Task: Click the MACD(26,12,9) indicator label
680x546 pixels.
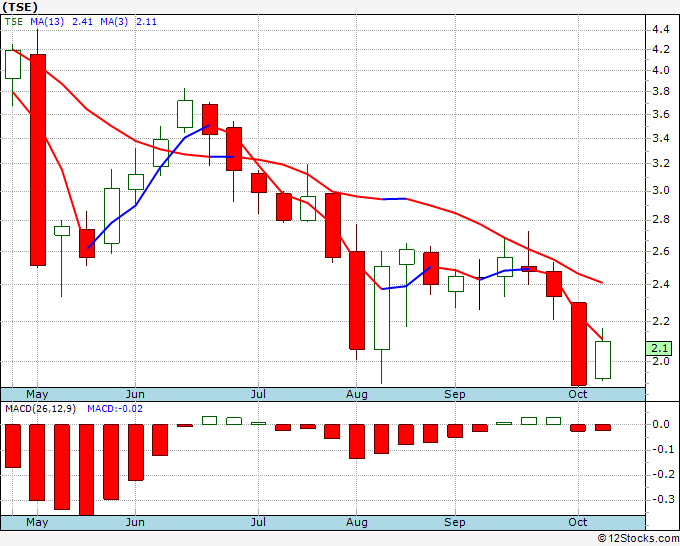Action: pyautogui.click(x=40, y=409)
